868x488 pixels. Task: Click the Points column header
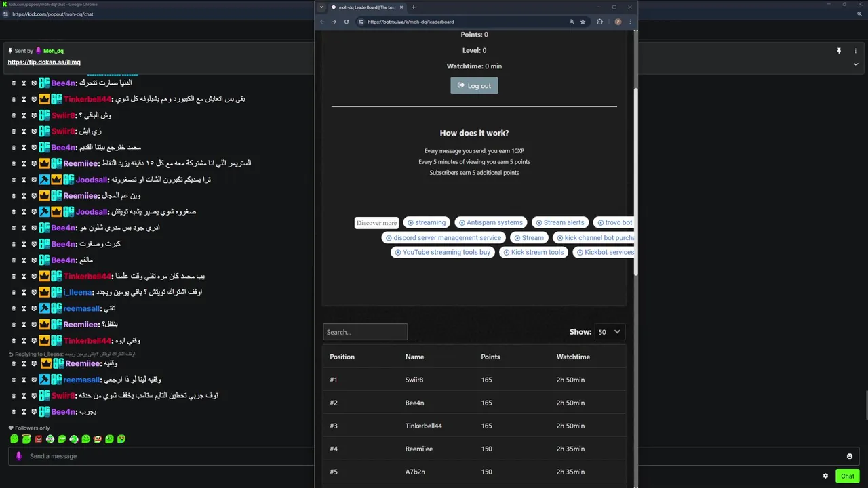[x=490, y=357]
